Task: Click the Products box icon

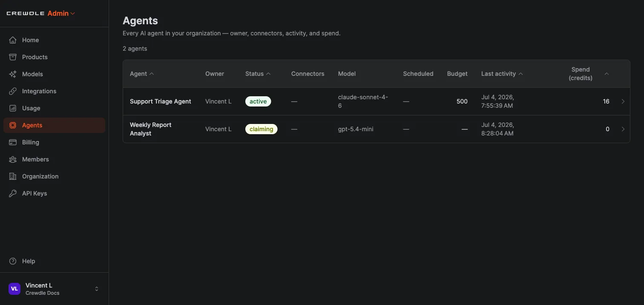Action: [13, 57]
